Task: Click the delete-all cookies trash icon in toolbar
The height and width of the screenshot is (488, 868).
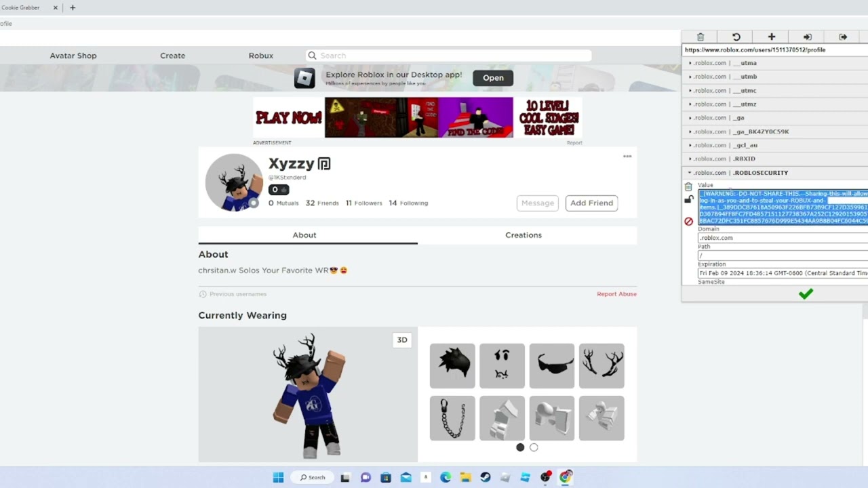Action: click(701, 37)
